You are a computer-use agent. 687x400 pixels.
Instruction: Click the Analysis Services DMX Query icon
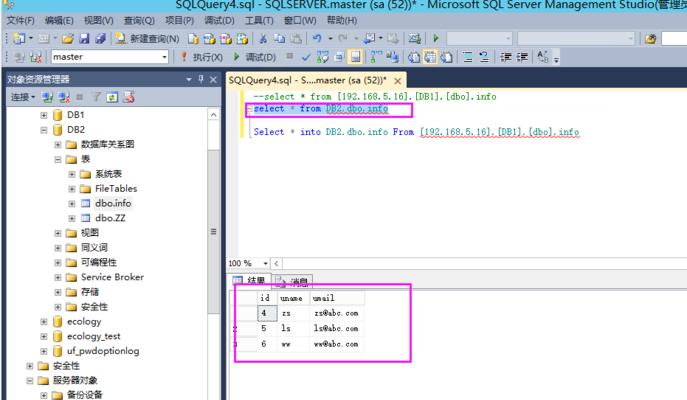point(226,39)
